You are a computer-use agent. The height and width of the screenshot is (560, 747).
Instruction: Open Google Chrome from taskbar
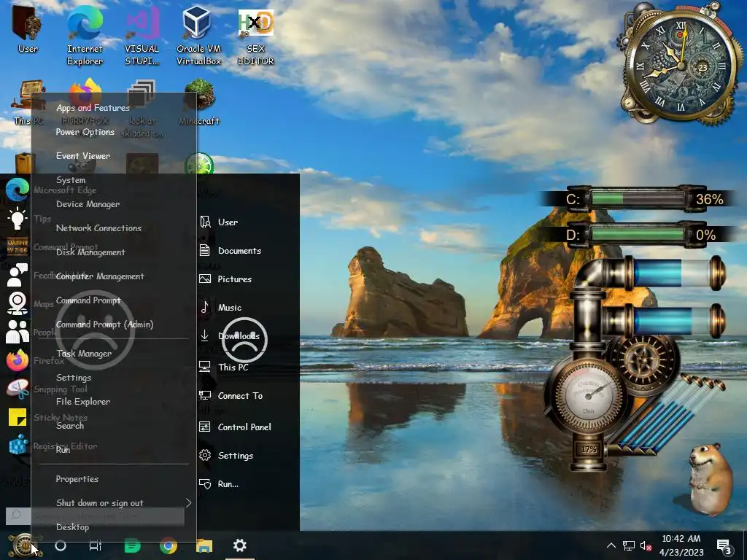pos(169,545)
